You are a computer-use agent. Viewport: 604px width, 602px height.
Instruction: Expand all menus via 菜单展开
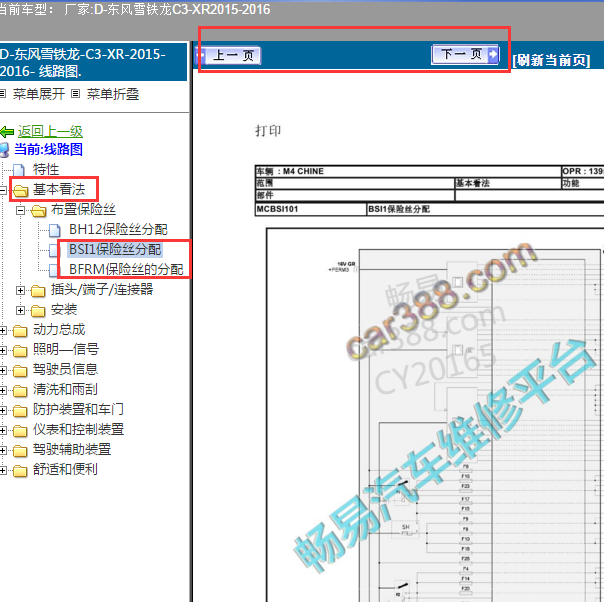pyautogui.click(x=39, y=94)
